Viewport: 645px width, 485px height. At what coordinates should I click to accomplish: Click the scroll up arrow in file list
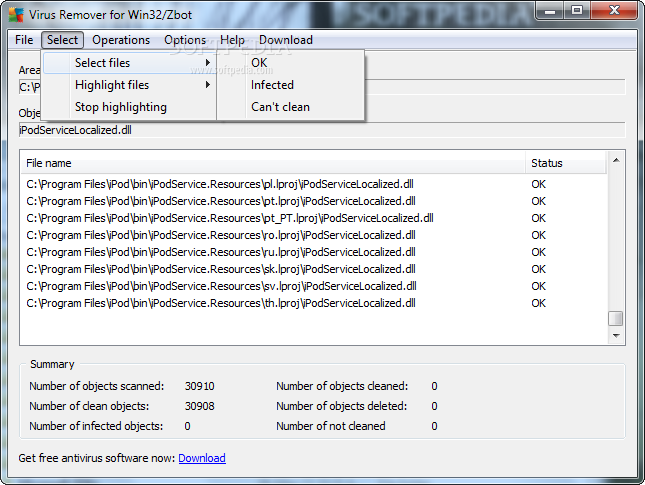tap(616, 160)
